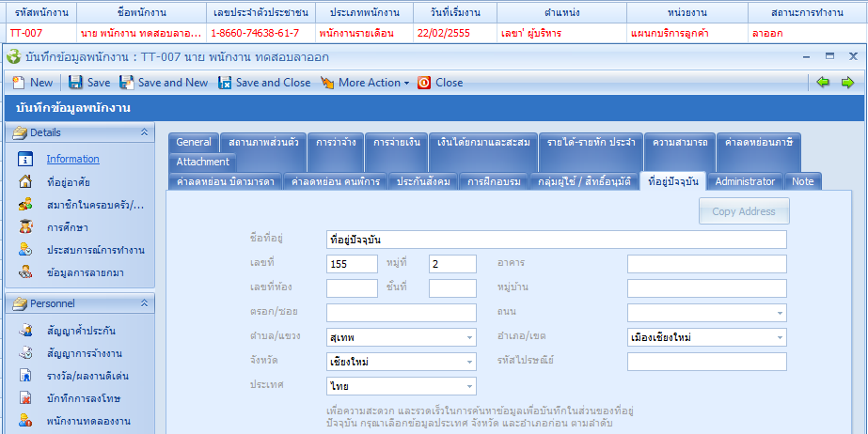Open the Information link in Details

click(x=73, y=159)
